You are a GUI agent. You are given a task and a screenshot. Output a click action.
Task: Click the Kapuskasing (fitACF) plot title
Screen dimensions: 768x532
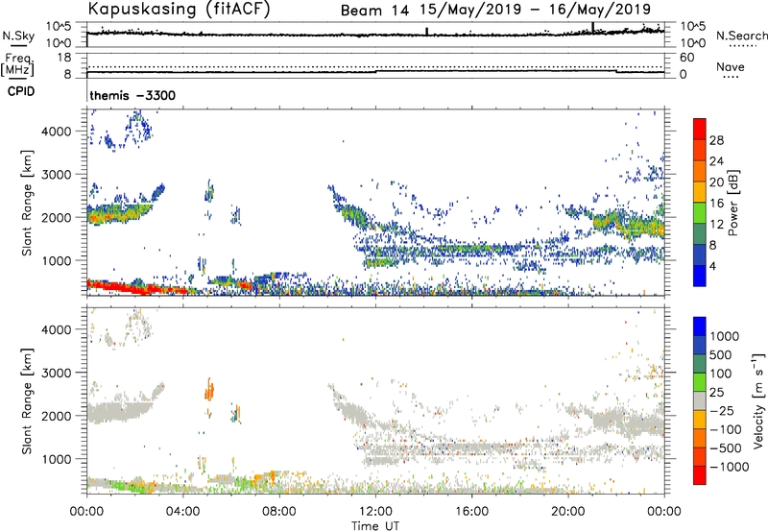click(179, 9)
